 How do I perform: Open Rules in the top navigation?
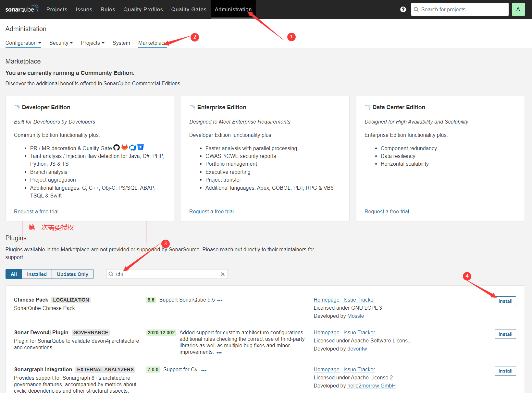pyautogui.click(x=108, y=9)
